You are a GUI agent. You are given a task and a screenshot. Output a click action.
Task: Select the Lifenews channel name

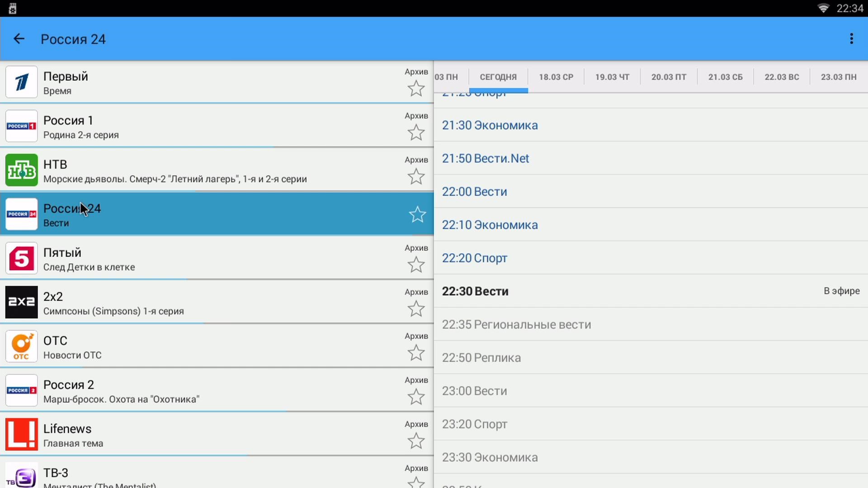tap(67, 429)
